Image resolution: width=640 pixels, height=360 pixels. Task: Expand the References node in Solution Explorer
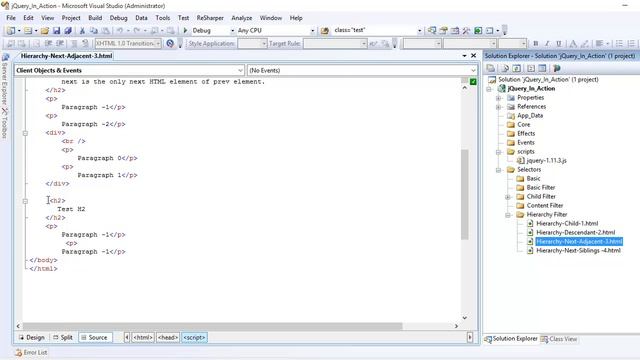[498, 107]
